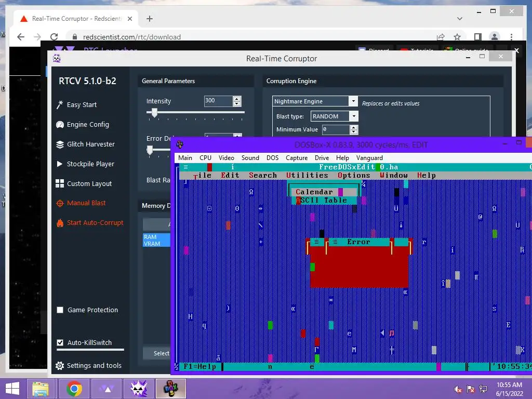
Task: Open DOSBox-X Video menu
Action: pos(227,158)
